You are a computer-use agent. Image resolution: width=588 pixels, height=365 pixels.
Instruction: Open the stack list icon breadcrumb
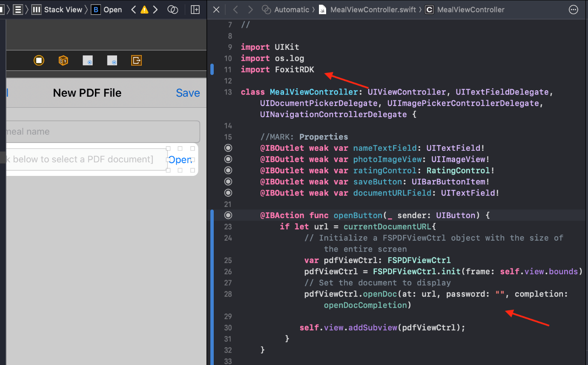18,9
